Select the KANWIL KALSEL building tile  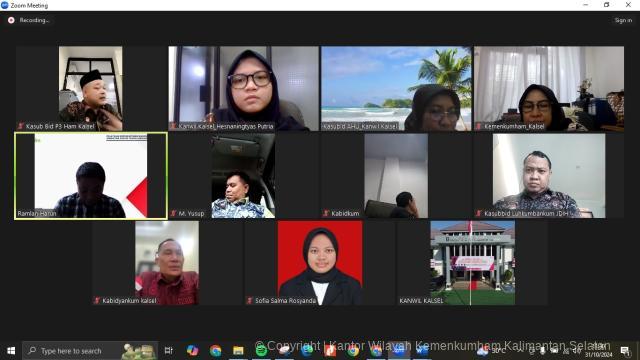473,263
